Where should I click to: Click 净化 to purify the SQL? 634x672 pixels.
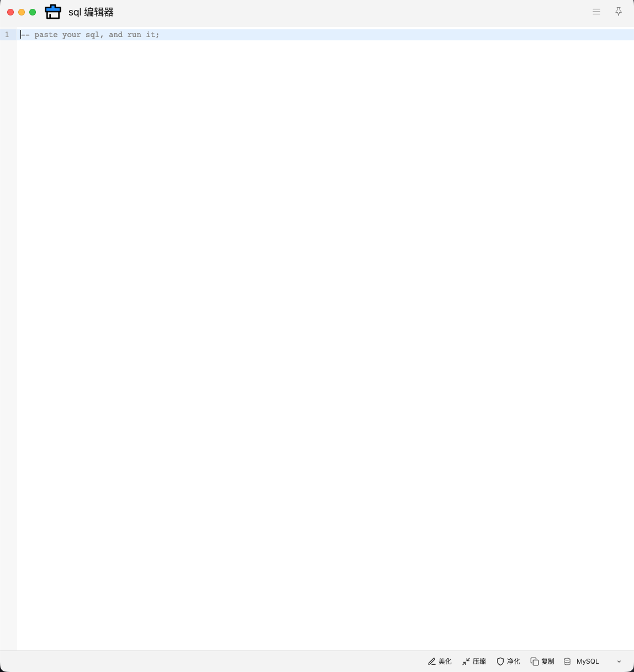point(509,662)
